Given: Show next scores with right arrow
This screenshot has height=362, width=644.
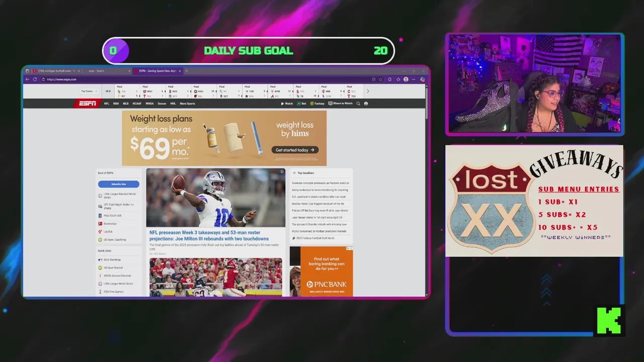Looking at the screenshot, I should point(368,91).
